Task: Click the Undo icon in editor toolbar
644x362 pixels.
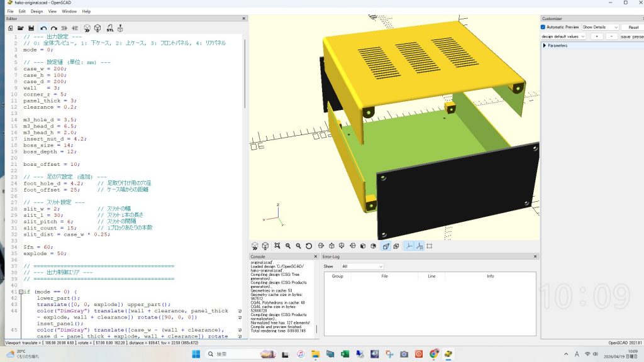Action: (43, 28)
